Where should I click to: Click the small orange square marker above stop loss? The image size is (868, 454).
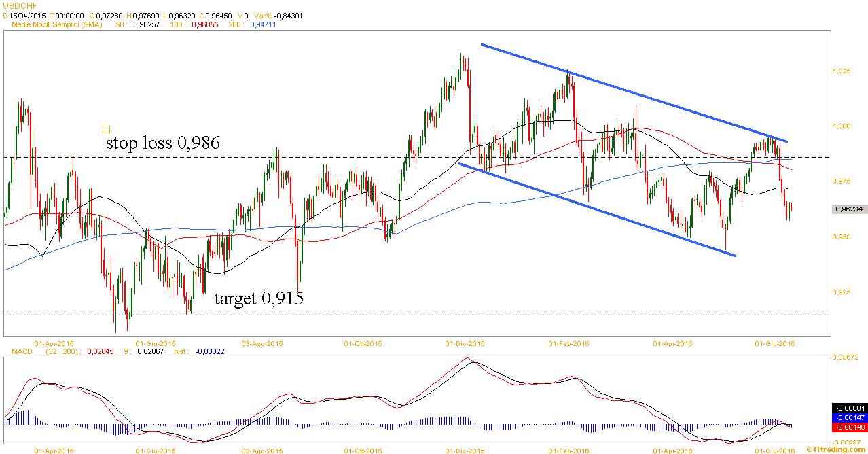[x=106, y=129]
